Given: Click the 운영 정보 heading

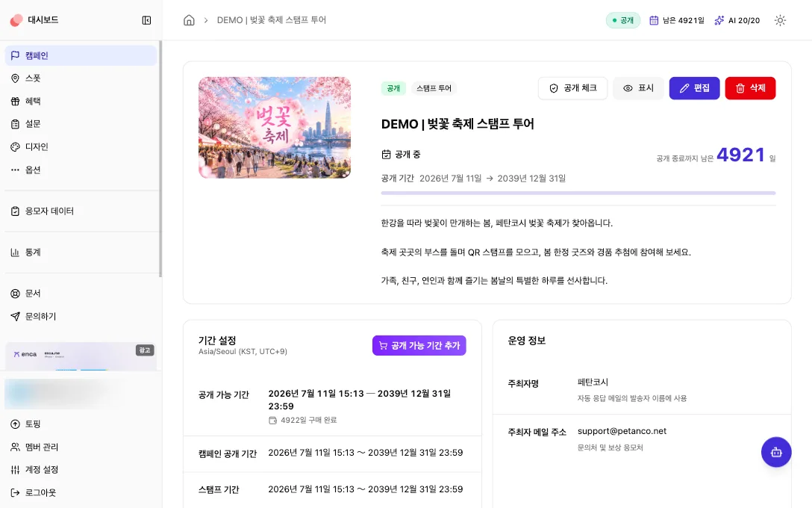Looking at the screenshot, I should 526,341.
